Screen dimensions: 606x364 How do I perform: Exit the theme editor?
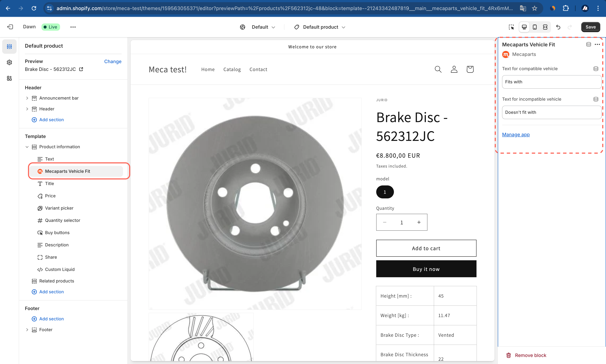(10, 27)
